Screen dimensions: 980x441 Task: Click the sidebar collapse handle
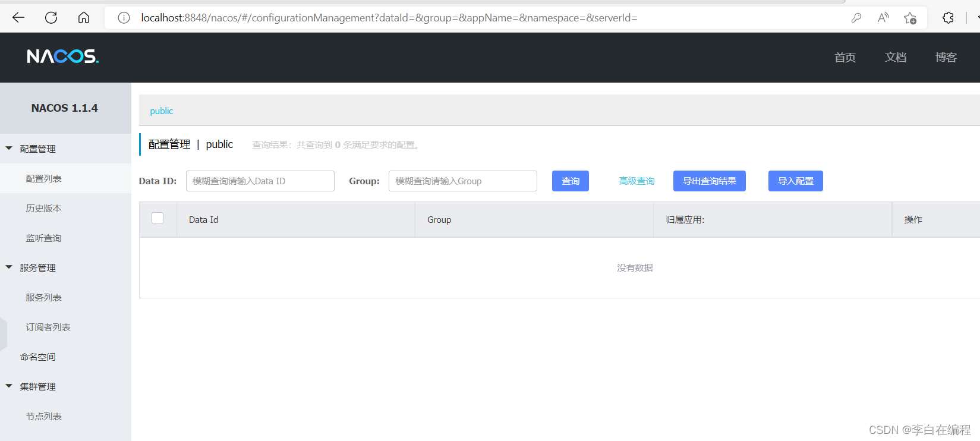tap(4, 334)
